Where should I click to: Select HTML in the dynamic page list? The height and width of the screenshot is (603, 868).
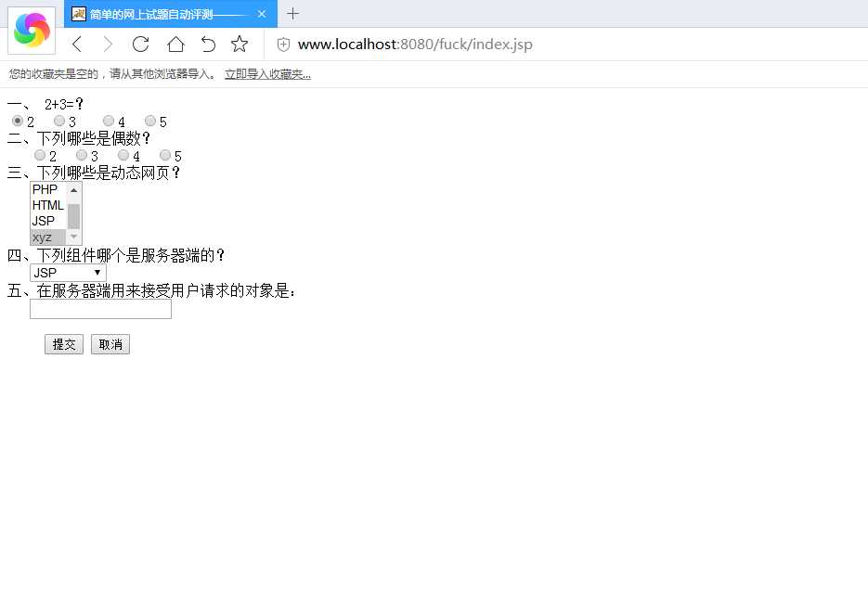[x=48, y=205]
